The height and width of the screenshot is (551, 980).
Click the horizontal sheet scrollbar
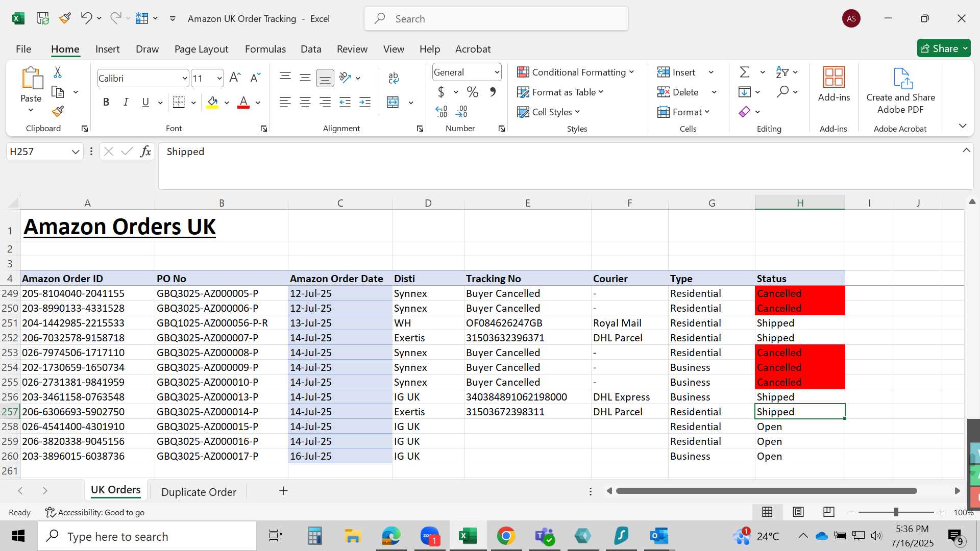pos(766,491)
